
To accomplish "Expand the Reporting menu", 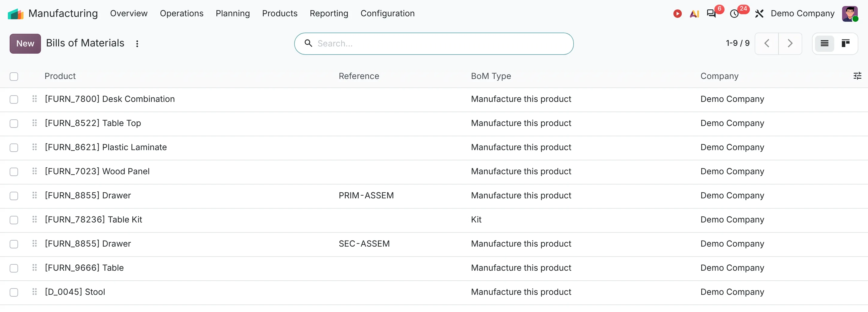I will point(329,14).
